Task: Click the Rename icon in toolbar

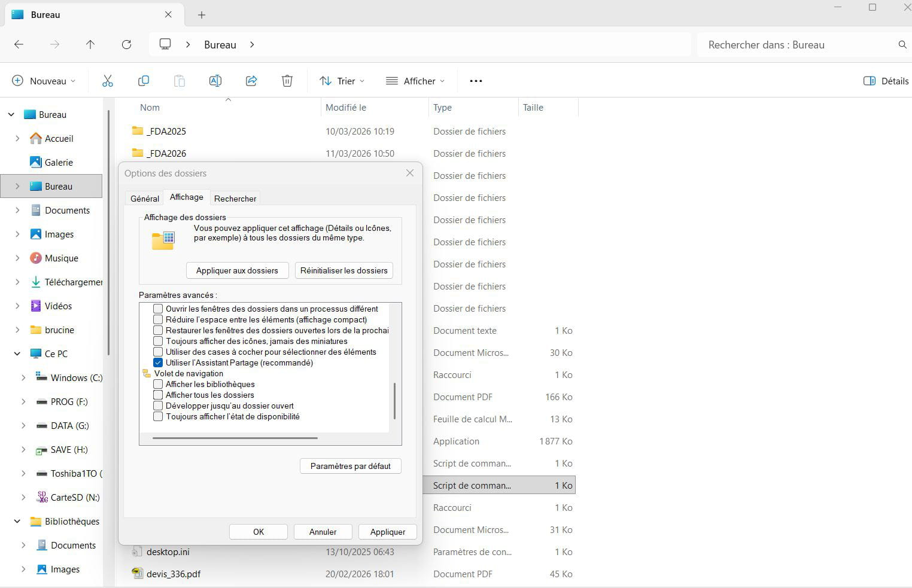Action: tap(215, 81)
